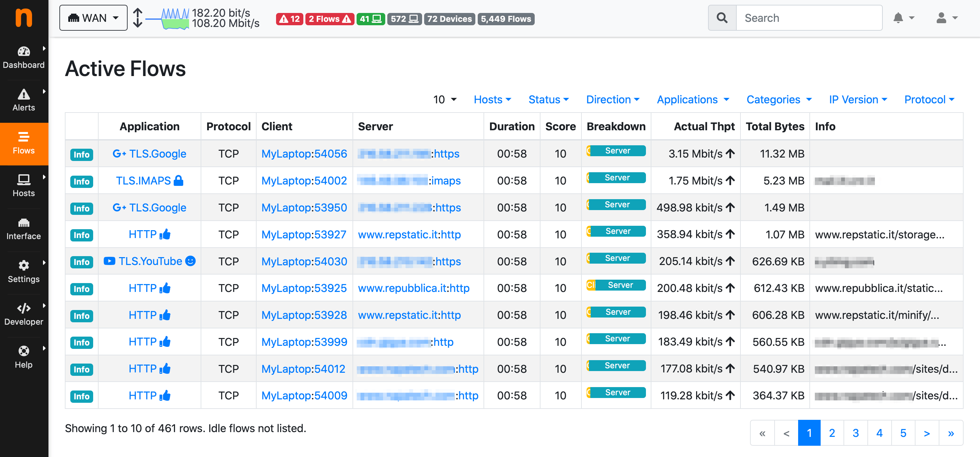
Task: Open the Applications filter dropdown
Action: [693, 100]
